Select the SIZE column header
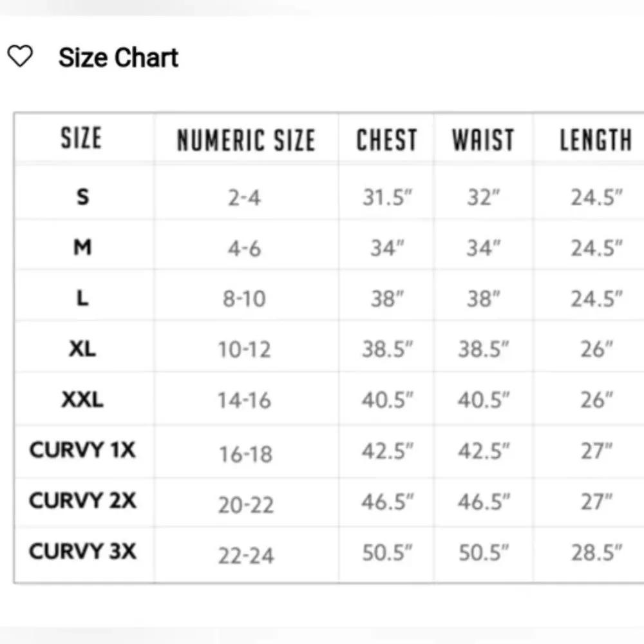Viewport: 644px width, 644px height. point(81,138)
